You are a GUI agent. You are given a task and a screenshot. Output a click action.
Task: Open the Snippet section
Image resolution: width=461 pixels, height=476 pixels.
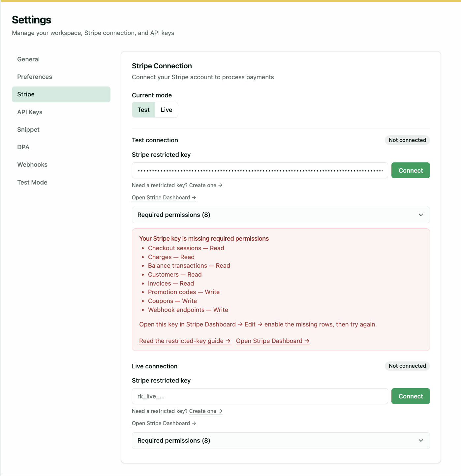[x=61, y=130]
